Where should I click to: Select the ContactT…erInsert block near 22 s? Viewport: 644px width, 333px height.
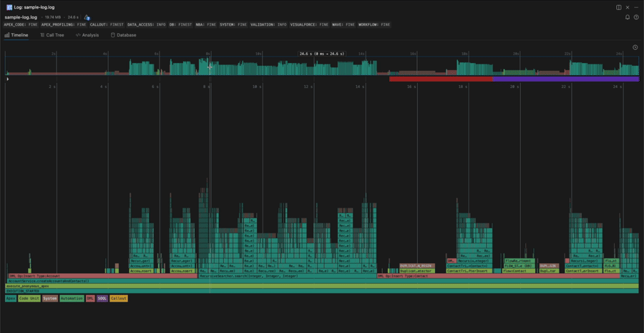pyautogui.click(x=584, y=271)
